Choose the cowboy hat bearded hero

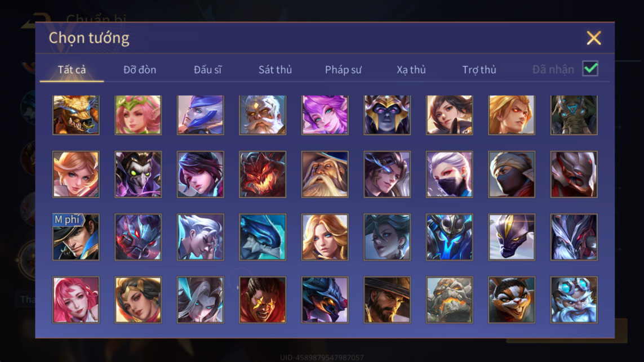[387, 300]
